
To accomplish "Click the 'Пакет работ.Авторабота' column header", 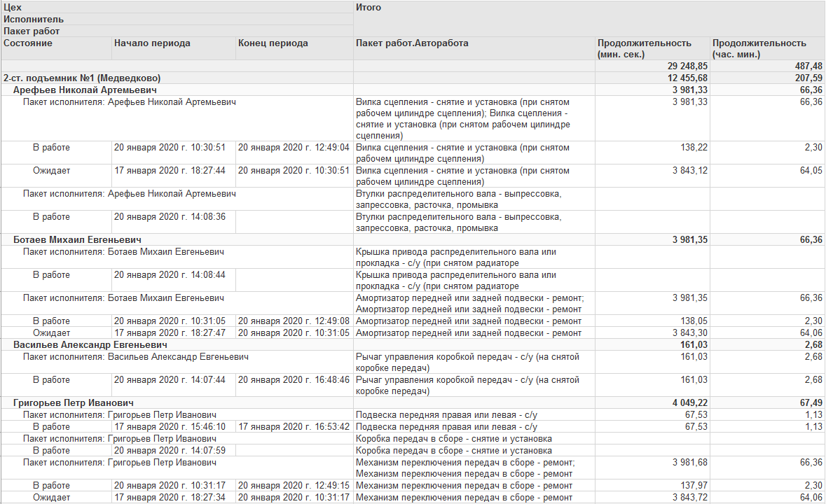I will pos(474,48).
